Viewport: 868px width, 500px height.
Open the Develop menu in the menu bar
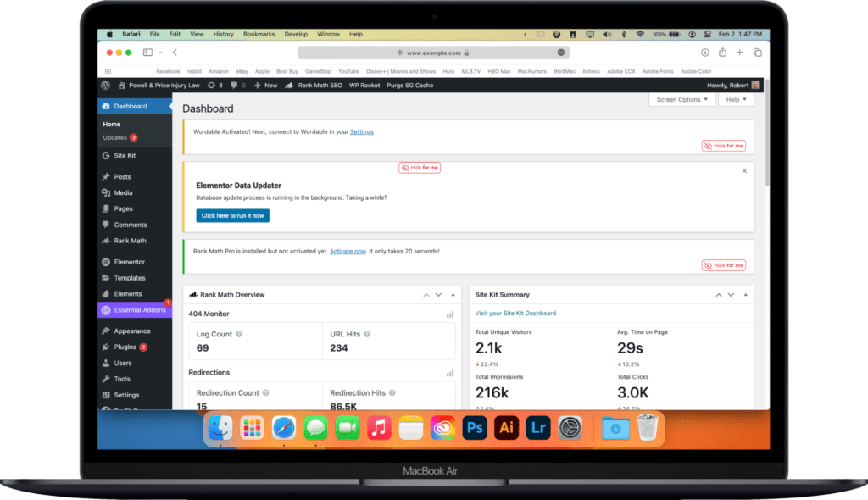pos(296,35)
